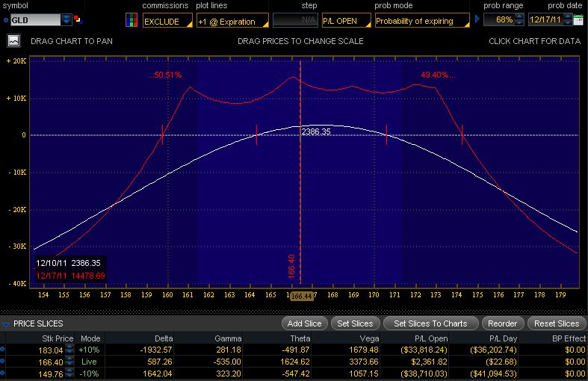
Task: Click the Live mode cell
Action: (89, 362)
